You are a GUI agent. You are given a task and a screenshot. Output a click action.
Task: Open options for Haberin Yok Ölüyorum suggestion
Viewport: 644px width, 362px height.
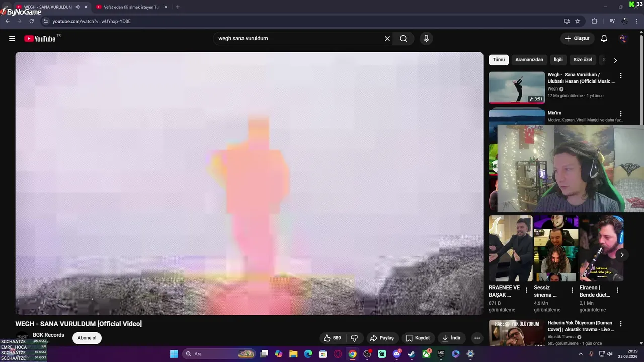[621, 324]
